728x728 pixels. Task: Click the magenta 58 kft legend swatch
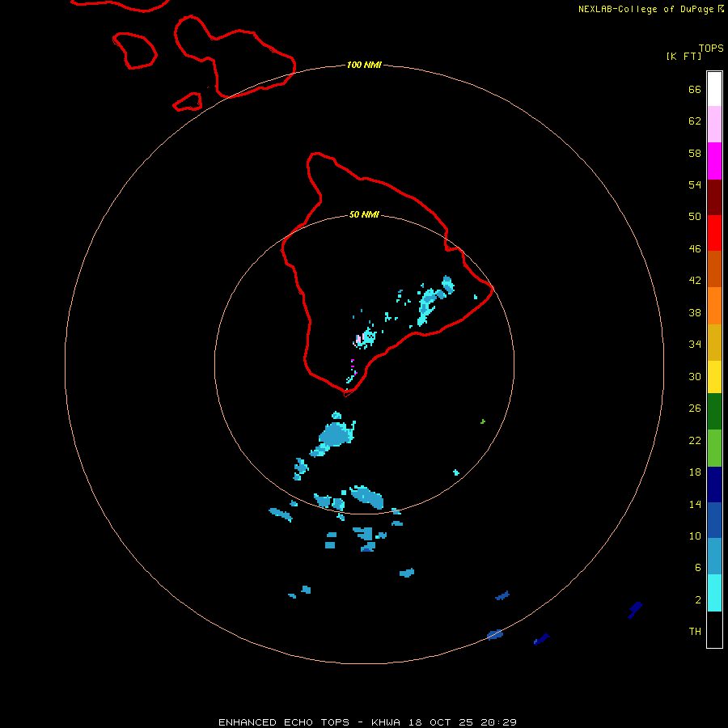pos(714,161)
